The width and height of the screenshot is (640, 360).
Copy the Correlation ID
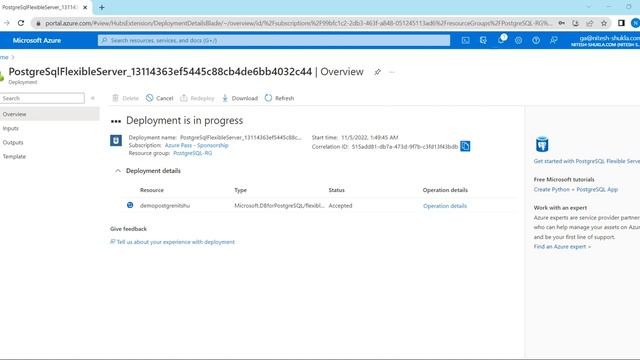coord(465,146)
